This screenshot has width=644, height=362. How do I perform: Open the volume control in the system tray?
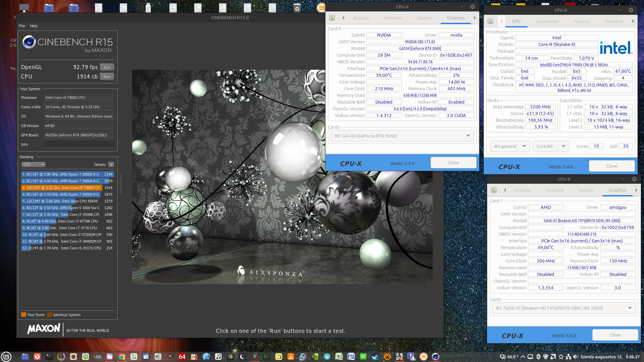576,357
